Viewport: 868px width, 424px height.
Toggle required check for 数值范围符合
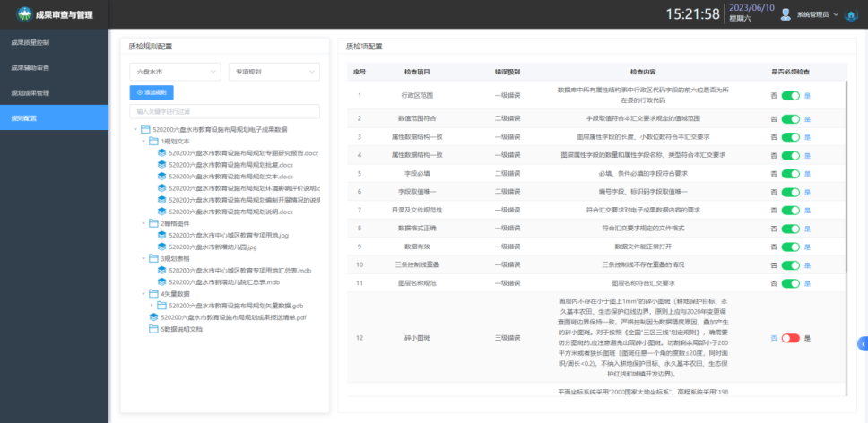pyautogui.click(x=791, y=118)
